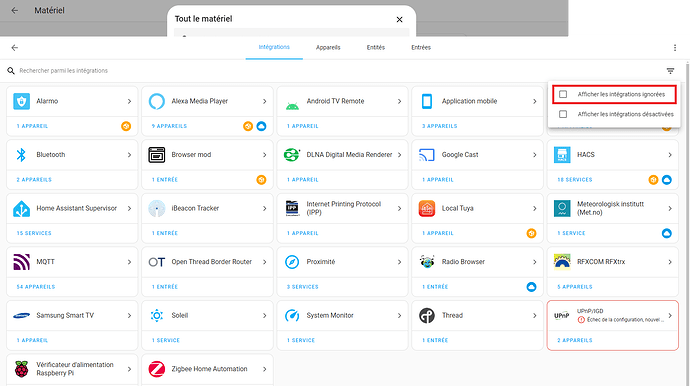
Task: Expand MQTT card chevron
Action: pos(129,262)
